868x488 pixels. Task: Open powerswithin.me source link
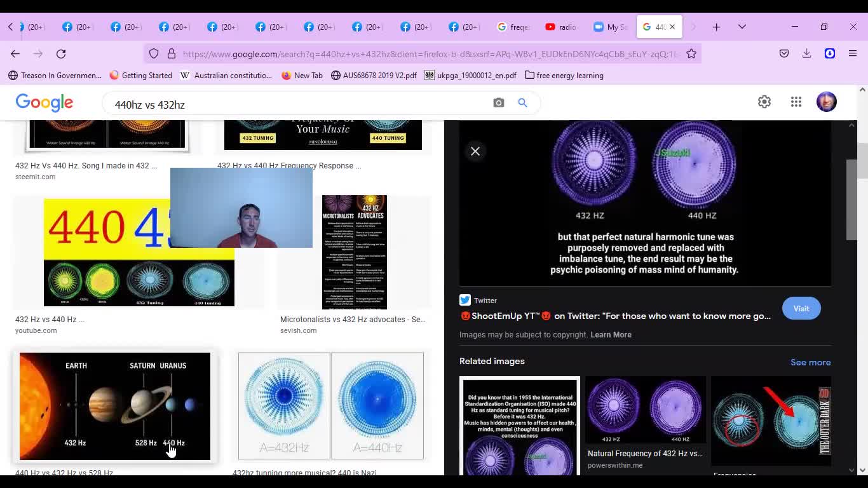click(x=615, y=465)
